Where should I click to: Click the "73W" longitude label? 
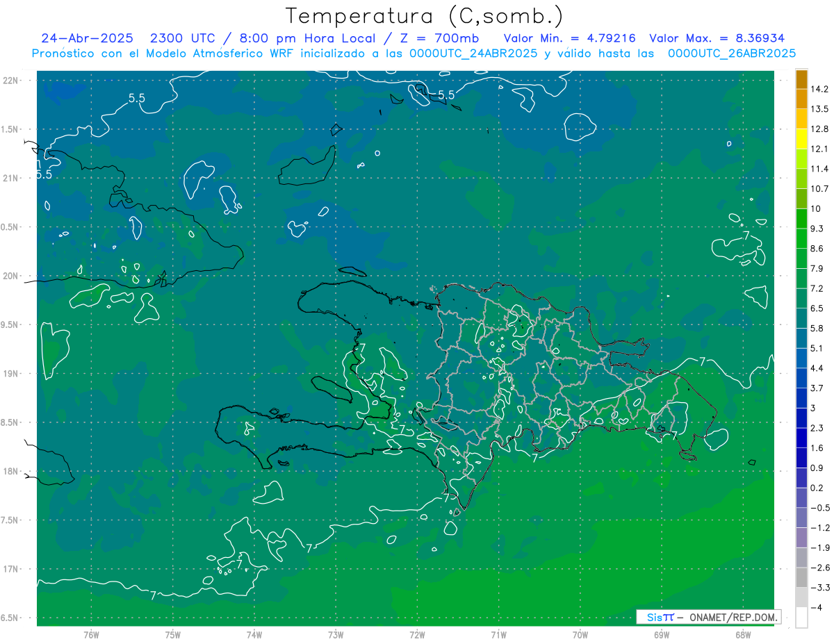click(336, 635)
